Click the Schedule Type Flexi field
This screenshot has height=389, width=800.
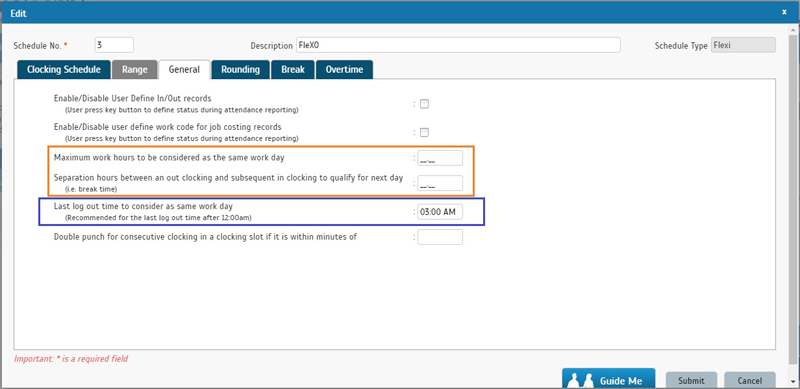tap(743, 45)
